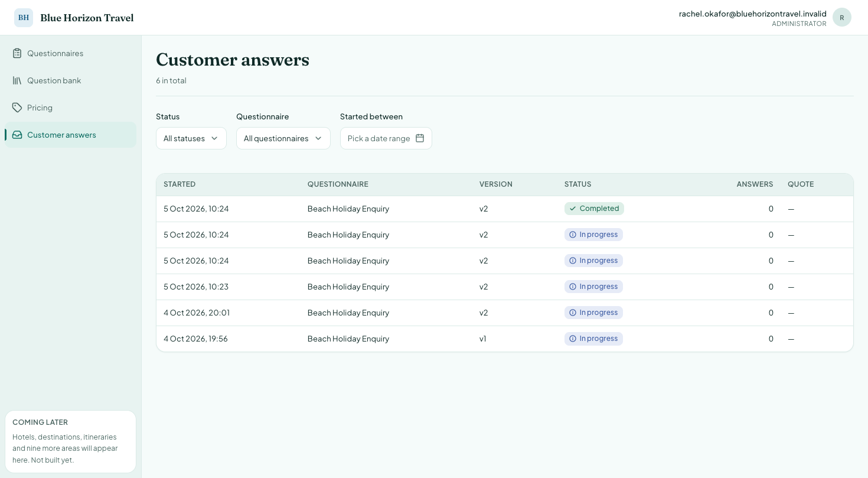
Task: Open the 4 Oct 2026, 20:01 row
Action: (x=505, y=313)
